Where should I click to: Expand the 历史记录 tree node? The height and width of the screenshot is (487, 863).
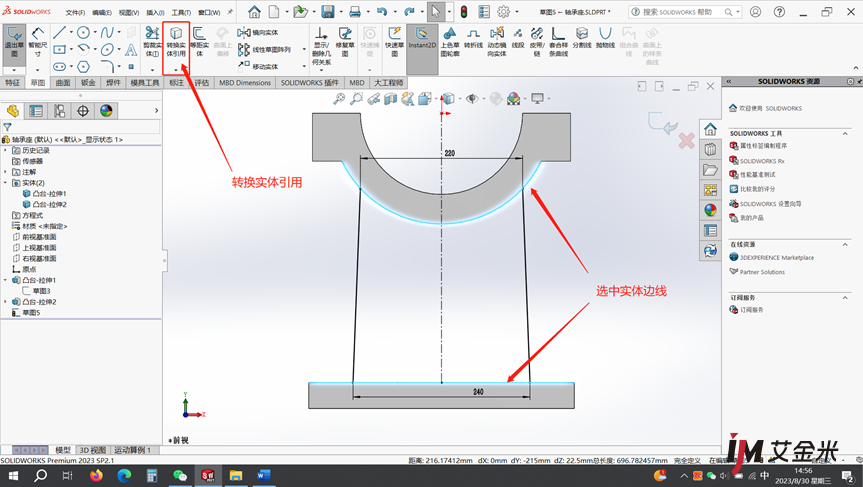[6, 150]
